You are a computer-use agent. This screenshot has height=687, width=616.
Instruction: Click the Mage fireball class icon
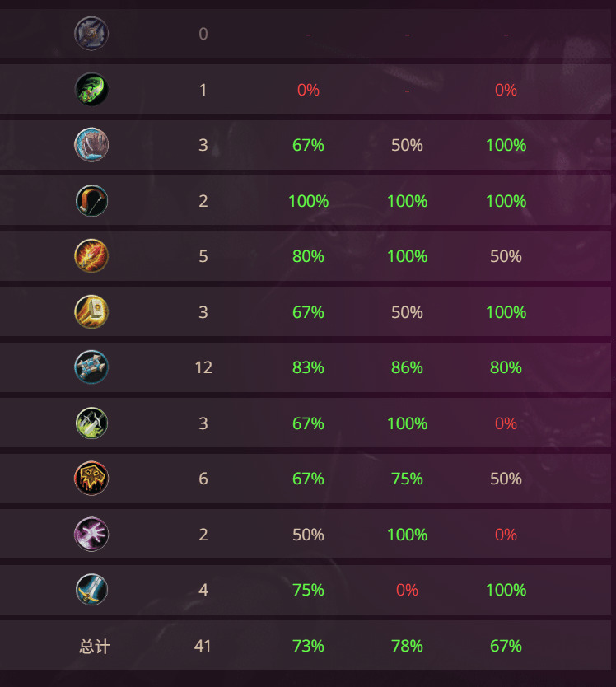(91, 256)
